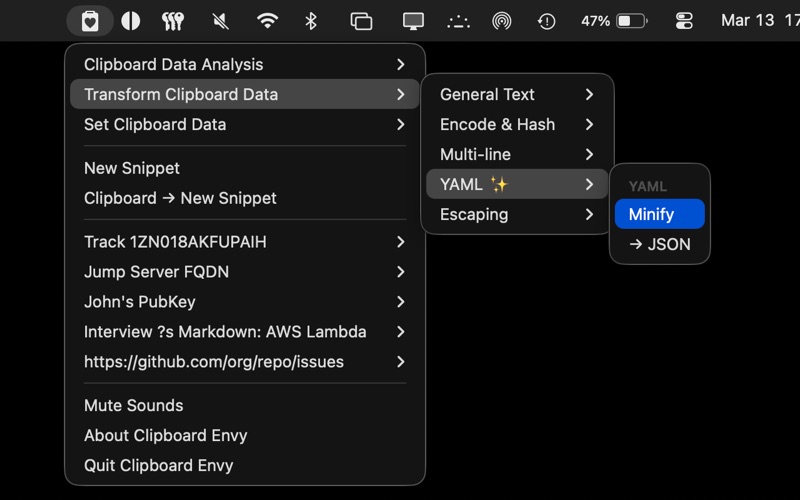Choose Quit Clipboard Envy
The image size is (800, 500).
(x=245, y=465)
